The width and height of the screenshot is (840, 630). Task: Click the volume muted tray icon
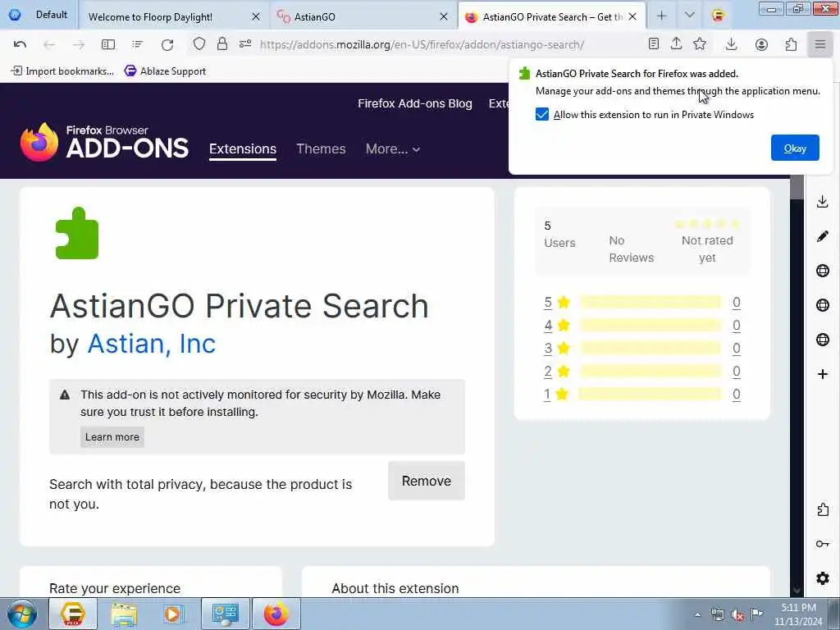(737, 615)
